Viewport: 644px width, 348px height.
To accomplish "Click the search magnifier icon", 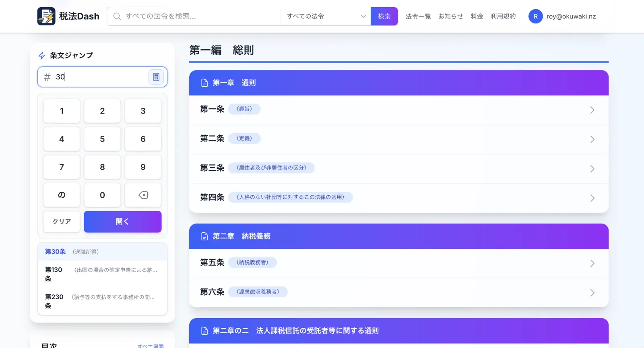I will [x=117, y=16].
